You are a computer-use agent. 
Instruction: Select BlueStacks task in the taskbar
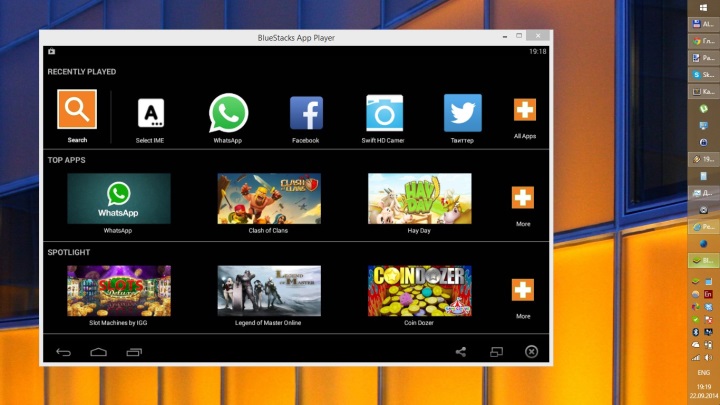[703, 260]
